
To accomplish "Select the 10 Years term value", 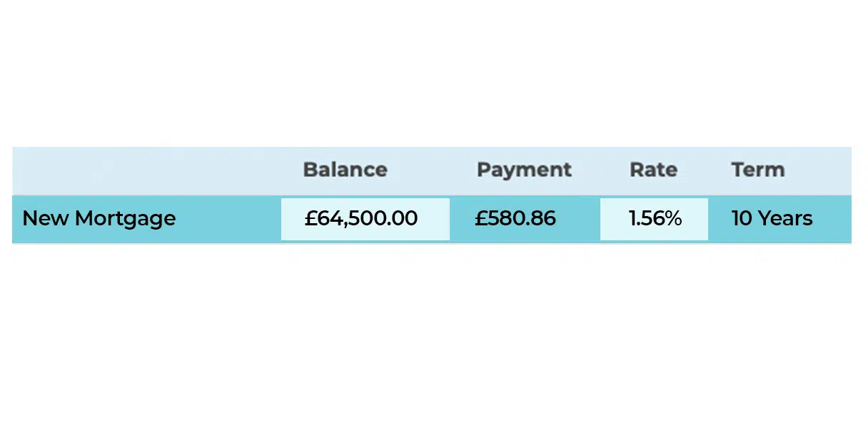I will (x=772, y=218).
